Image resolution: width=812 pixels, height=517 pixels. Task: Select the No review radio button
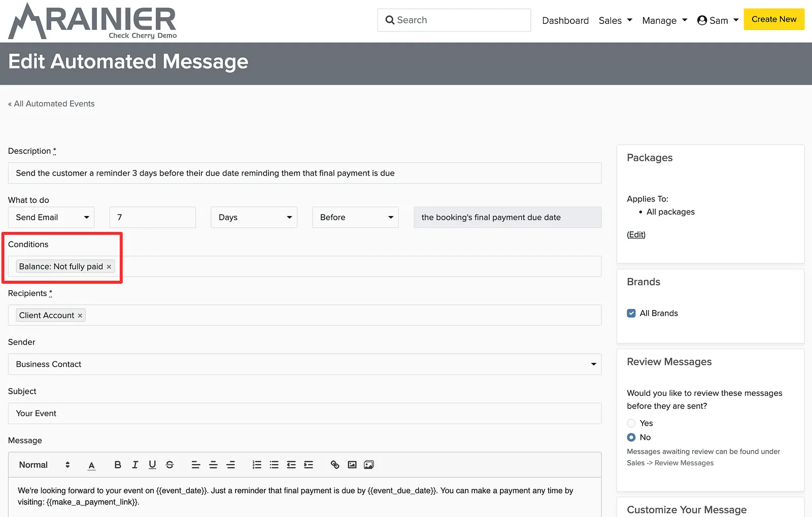631,437
